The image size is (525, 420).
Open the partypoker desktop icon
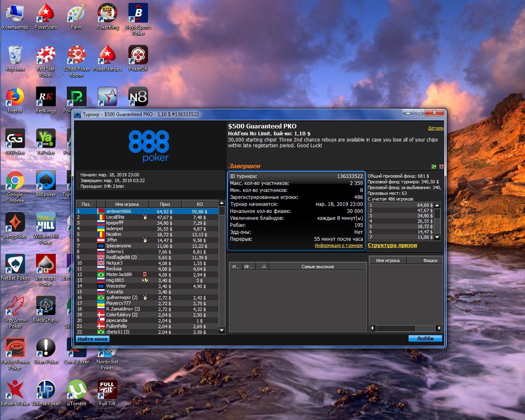coord(15,226)
